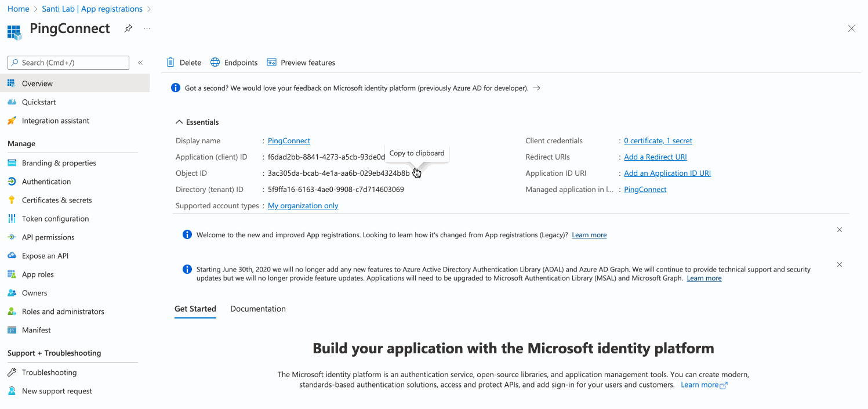
Task: Delete the PingConnect app registration
Action: click(x=183, y=62)
